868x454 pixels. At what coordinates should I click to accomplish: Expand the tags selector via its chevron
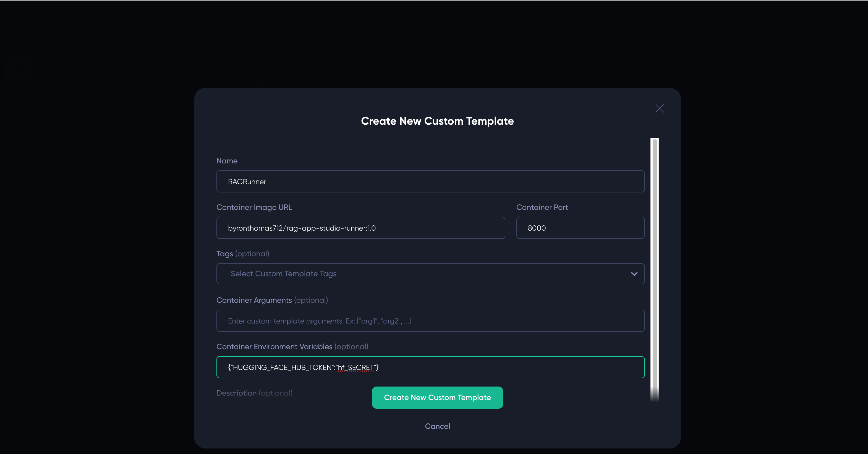click(634, 274)
